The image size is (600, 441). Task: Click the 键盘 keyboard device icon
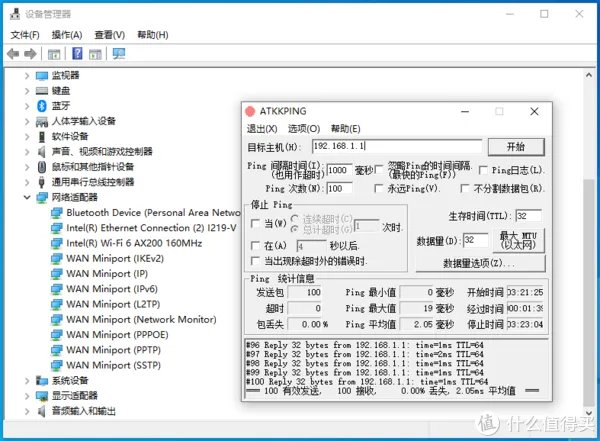(x=42, y=91)
